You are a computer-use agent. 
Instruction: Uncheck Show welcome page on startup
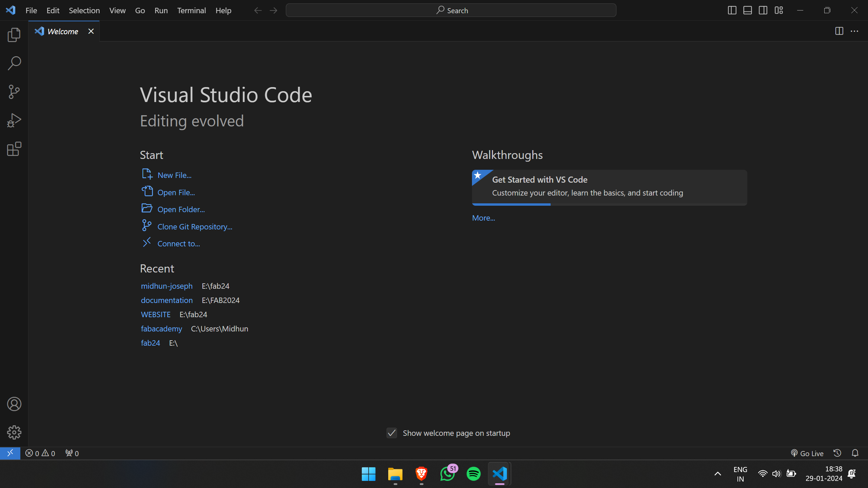click(392, 433)
